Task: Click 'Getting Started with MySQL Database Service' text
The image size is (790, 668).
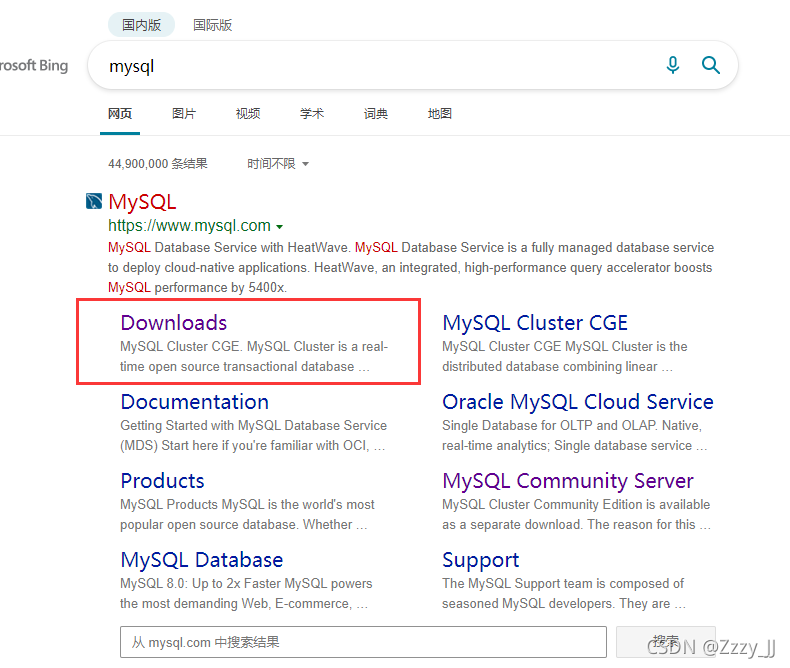Action: coord(253,425)
